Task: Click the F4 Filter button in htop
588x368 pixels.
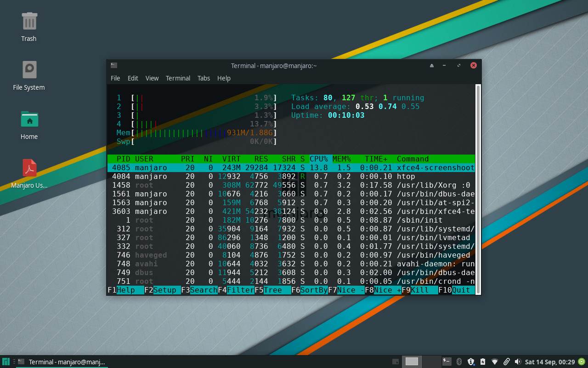Action: (236, 290)
